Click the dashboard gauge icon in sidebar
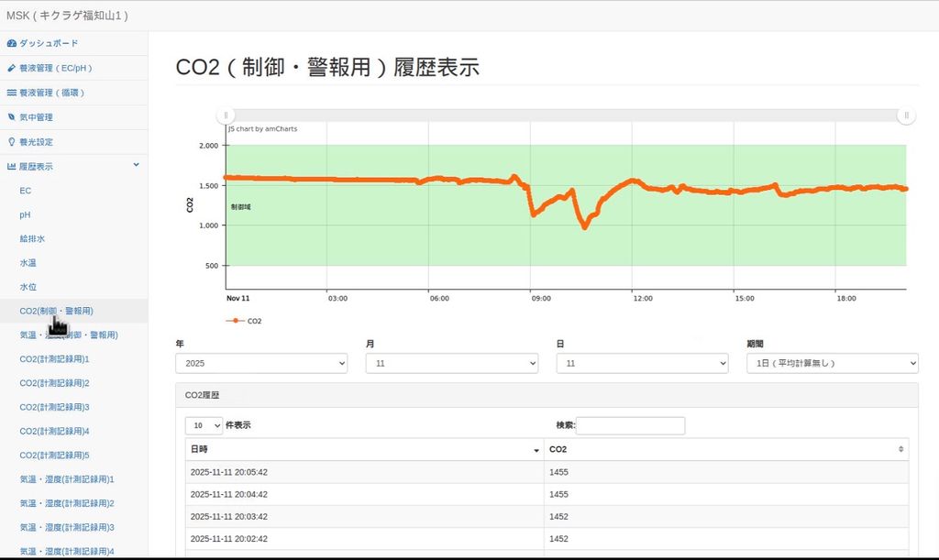 (12, 43)
